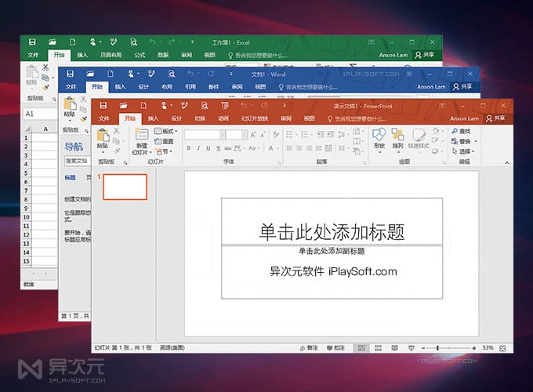The image size is (533, 392).
Task: Open the Shapes (形状) gallery in PowerPoint
Action: pos(379,140)
